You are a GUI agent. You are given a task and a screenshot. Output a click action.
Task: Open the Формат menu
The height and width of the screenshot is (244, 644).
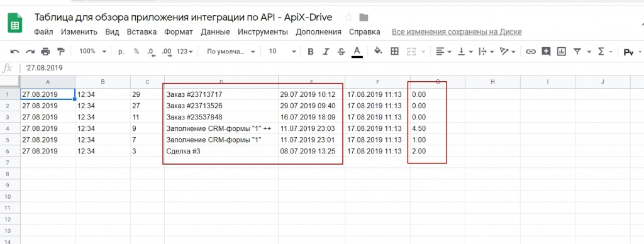179,31
